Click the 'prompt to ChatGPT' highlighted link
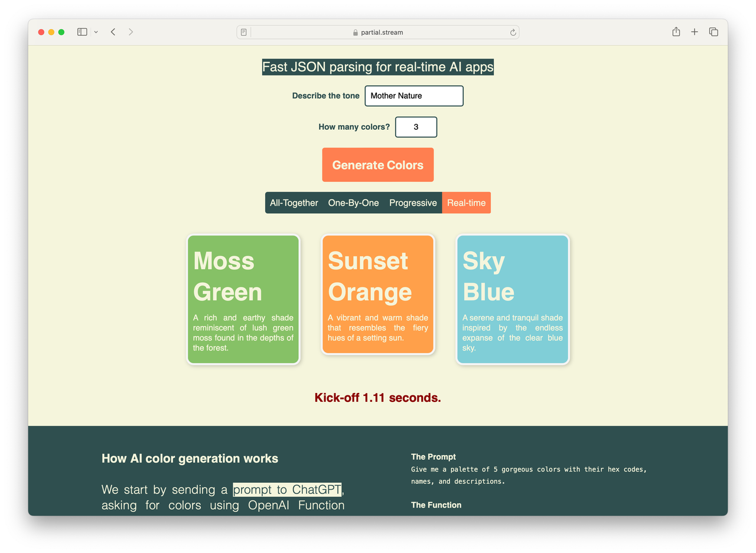Viewport: 756px width, 553px height. click(x=287, y=490)
